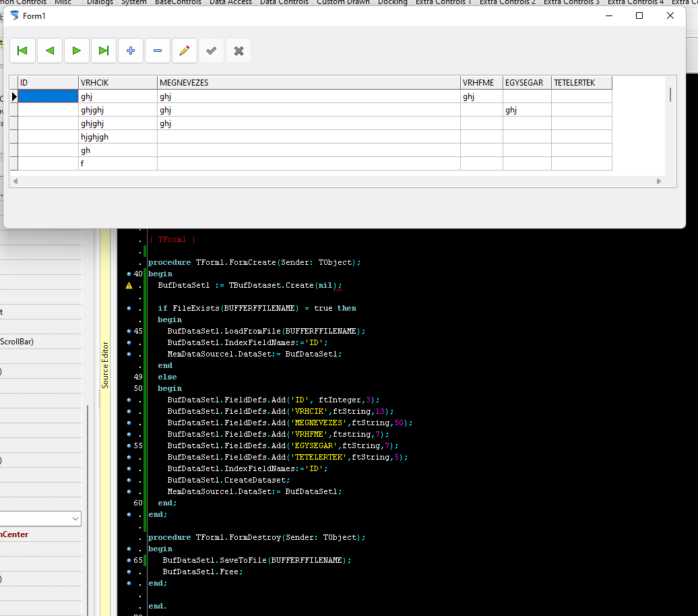The width and height of the screenshot is (698, 616).
Task: Click the warning icon in the editor gutter
Action: (129, 286)
